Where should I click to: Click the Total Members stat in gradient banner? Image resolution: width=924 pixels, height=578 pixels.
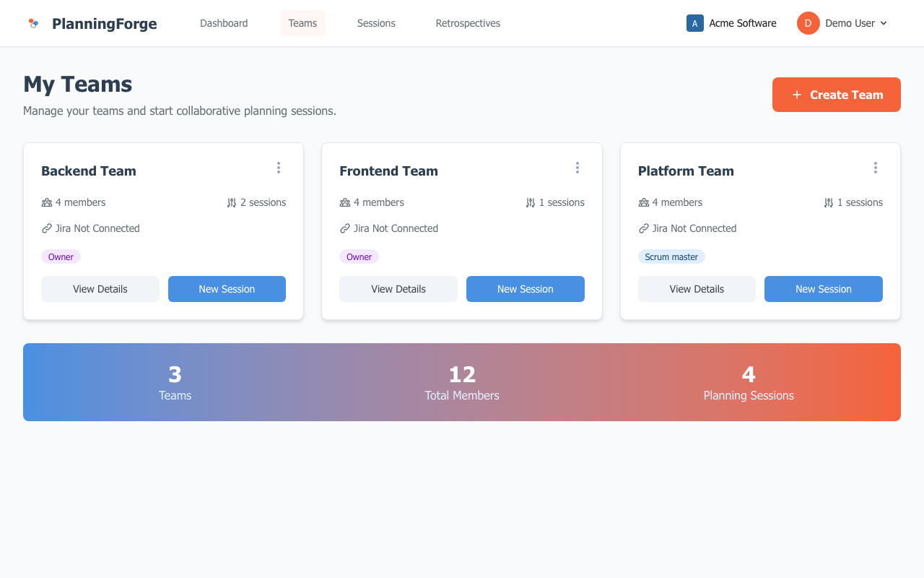(x=461, y=382)
